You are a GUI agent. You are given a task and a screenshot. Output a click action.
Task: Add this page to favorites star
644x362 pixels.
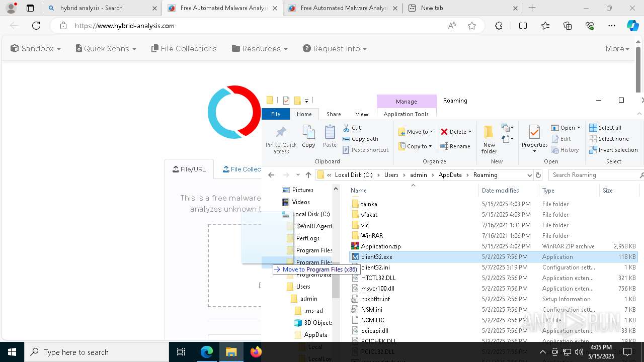coord(472,26)
